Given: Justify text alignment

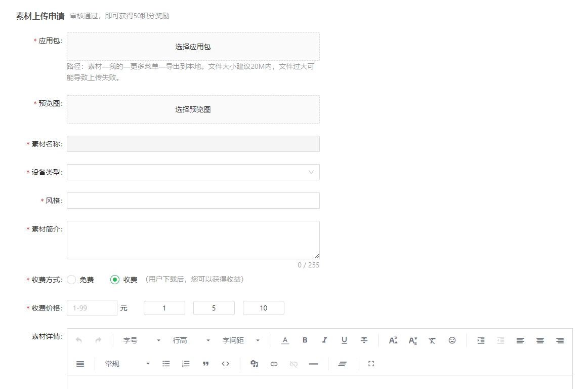Looking at the screenshot, I should click(x=80, y=364).
